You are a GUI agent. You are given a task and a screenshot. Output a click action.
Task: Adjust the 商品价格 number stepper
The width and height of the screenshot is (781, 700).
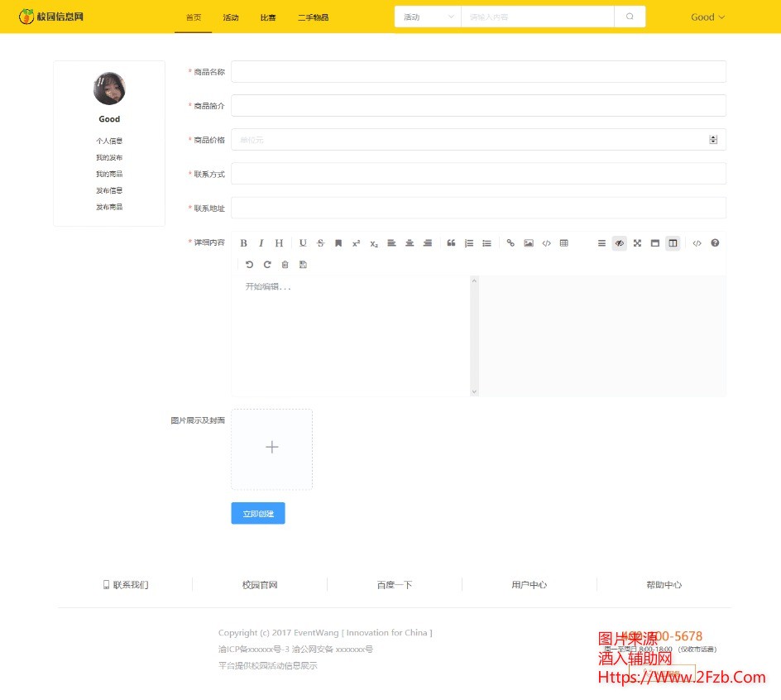[x=713, y=140]
